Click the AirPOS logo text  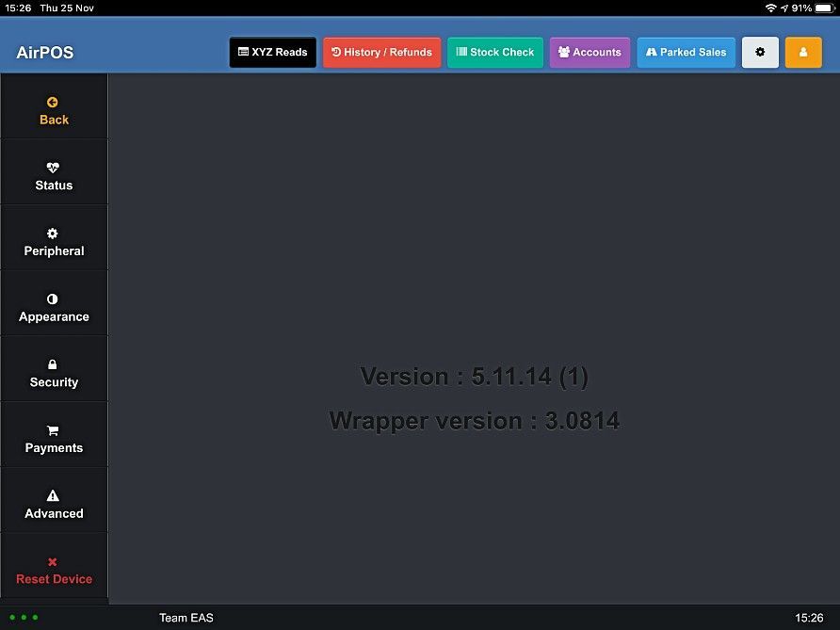point(44,53)
